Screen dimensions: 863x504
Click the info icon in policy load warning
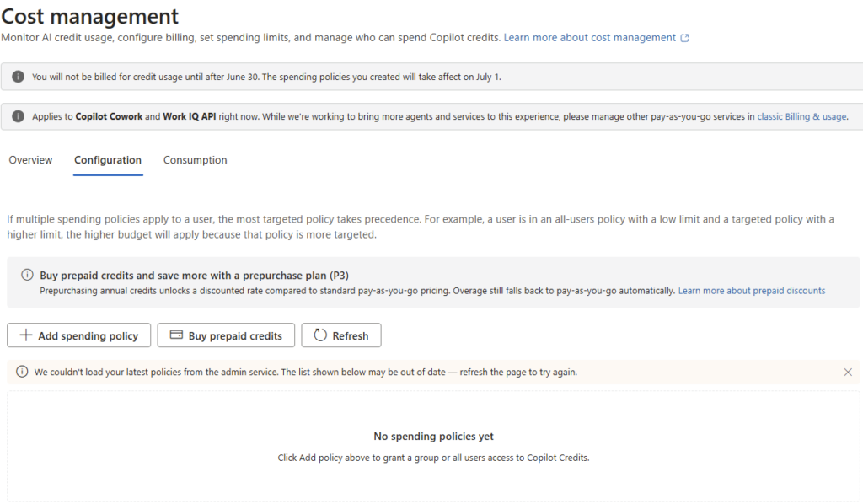22,372
